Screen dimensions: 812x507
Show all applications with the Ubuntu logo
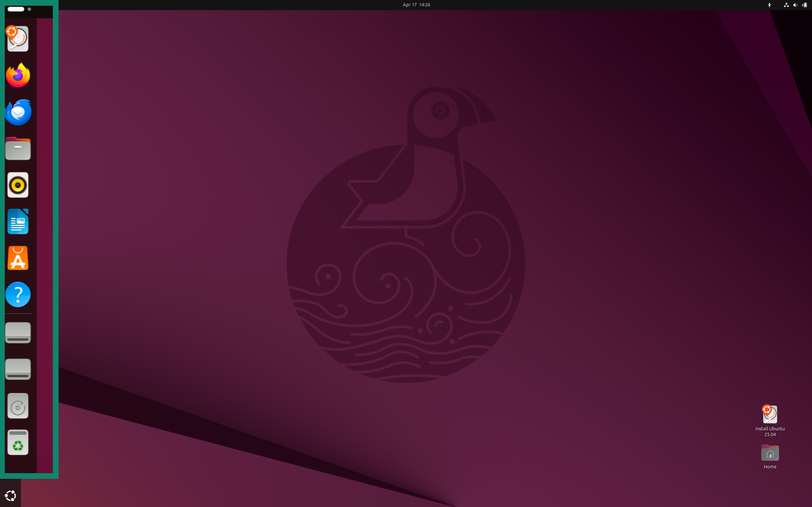(x=11, y=495)
